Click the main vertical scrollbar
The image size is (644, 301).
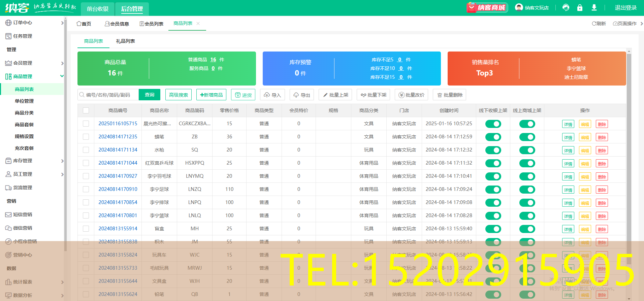pos(629,158)
